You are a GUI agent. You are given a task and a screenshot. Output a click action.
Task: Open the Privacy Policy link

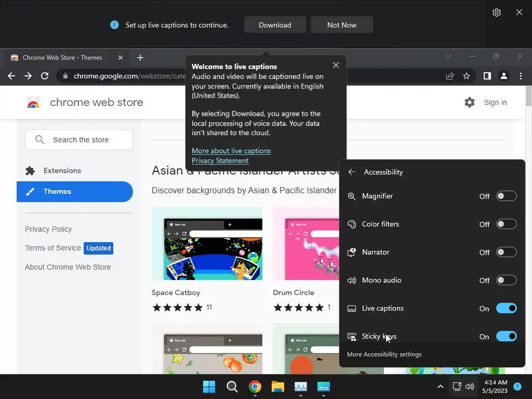click(48, 229)
